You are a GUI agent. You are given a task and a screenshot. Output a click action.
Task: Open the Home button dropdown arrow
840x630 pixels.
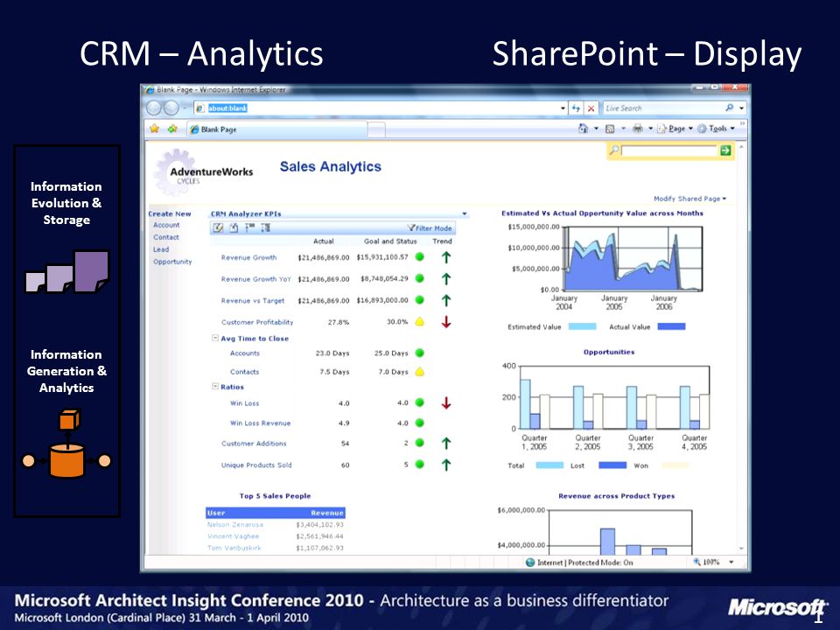point(596,129)
